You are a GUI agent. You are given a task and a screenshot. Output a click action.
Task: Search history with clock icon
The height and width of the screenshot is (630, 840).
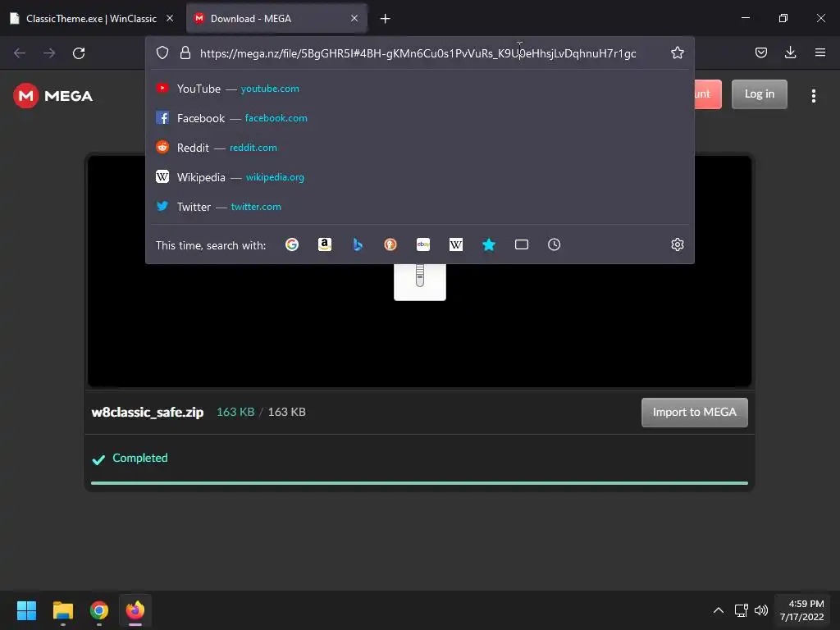point(554,244)
